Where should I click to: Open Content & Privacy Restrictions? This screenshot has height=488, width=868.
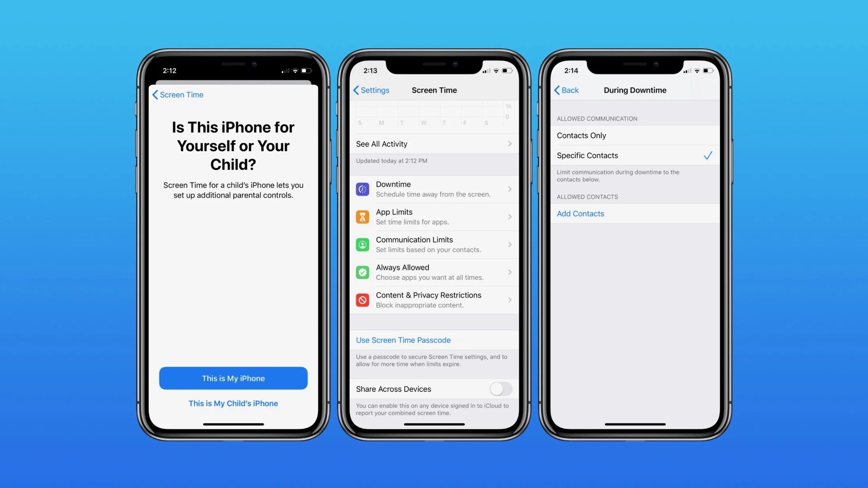pos(434,300)
